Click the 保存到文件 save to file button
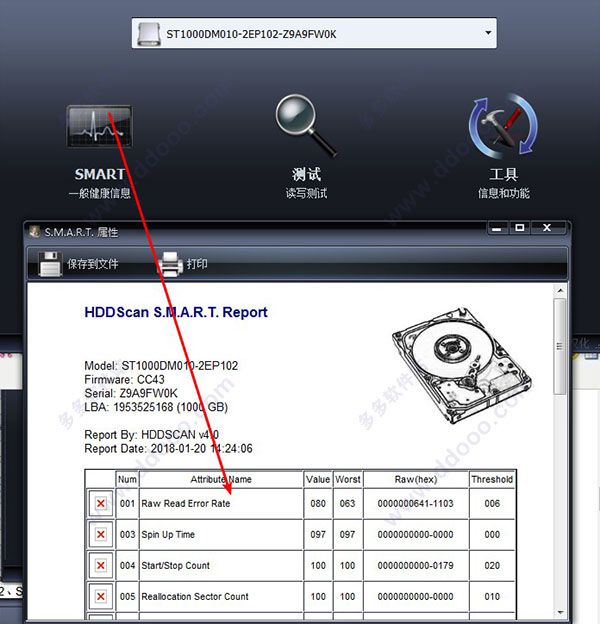This screenshot has height=624, width=600. pyautogui.click(x=78, y=264)
